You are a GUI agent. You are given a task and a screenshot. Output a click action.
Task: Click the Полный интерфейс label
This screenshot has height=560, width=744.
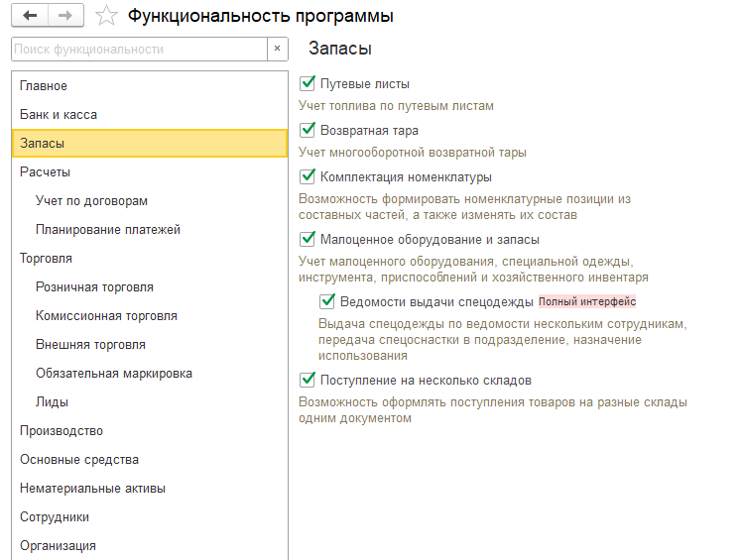click(586, 301)
